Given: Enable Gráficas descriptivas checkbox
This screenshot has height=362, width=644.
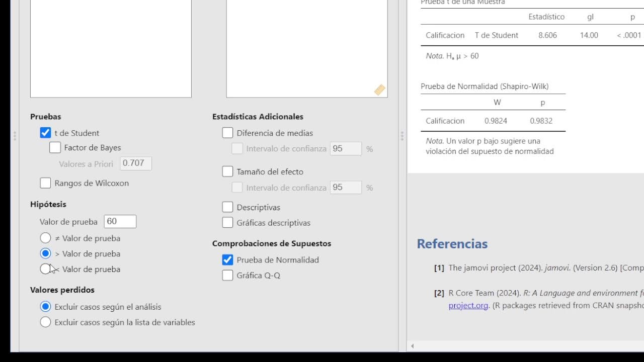Looking at the screenshot, I should (227, 223).
